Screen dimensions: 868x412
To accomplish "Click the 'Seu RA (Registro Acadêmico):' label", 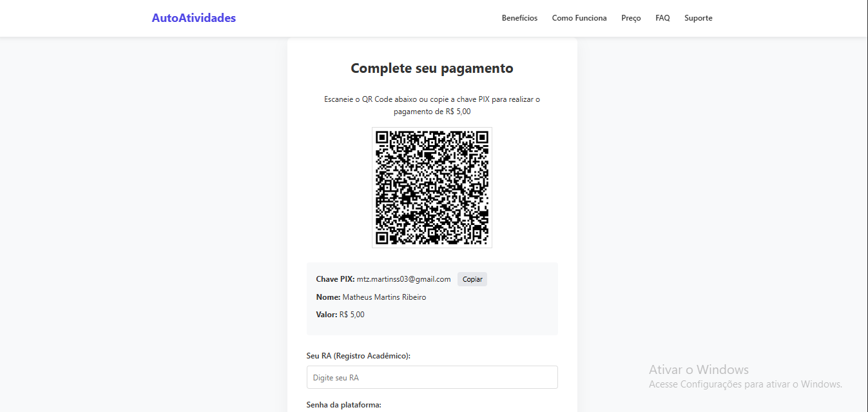I will point(358,356).
